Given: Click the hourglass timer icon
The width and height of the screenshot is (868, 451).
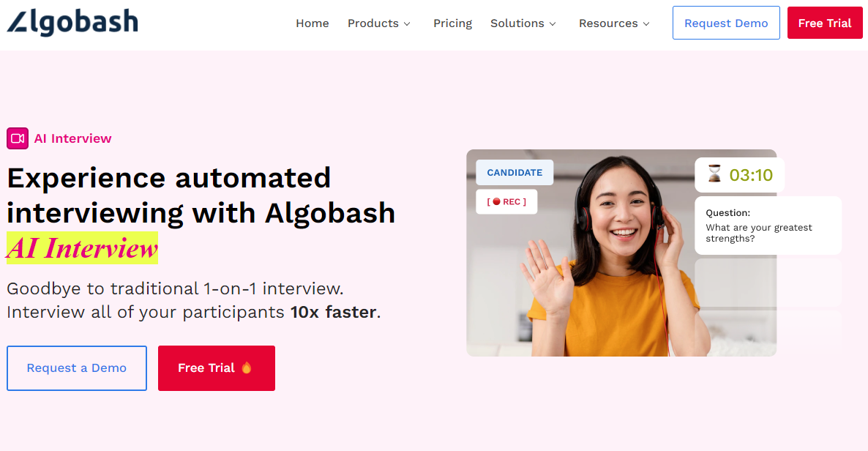Looking at the screenshot, I should point(714,174).
